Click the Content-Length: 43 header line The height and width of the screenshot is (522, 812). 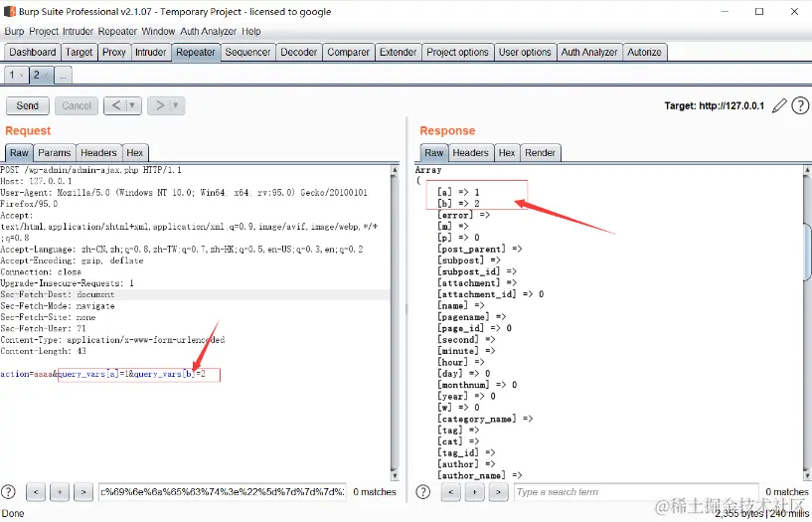44,351
